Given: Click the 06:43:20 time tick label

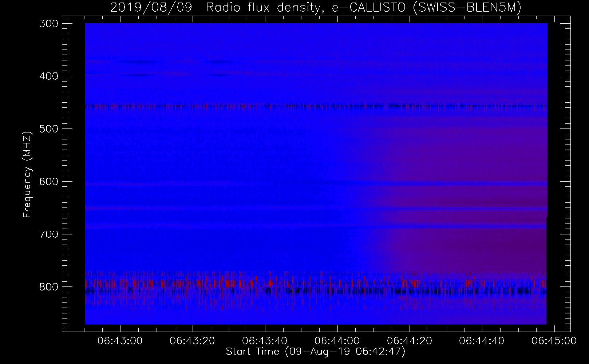Looking at the screenshot, I should [193, 341].
